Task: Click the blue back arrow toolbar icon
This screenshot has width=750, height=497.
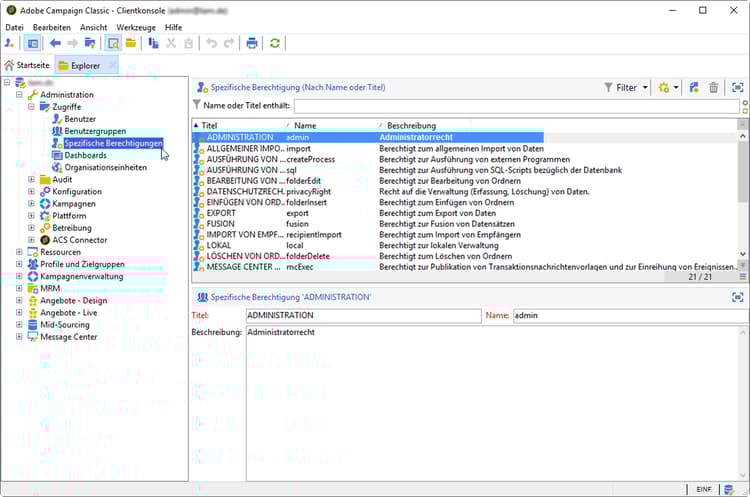Action: point(55,44)
